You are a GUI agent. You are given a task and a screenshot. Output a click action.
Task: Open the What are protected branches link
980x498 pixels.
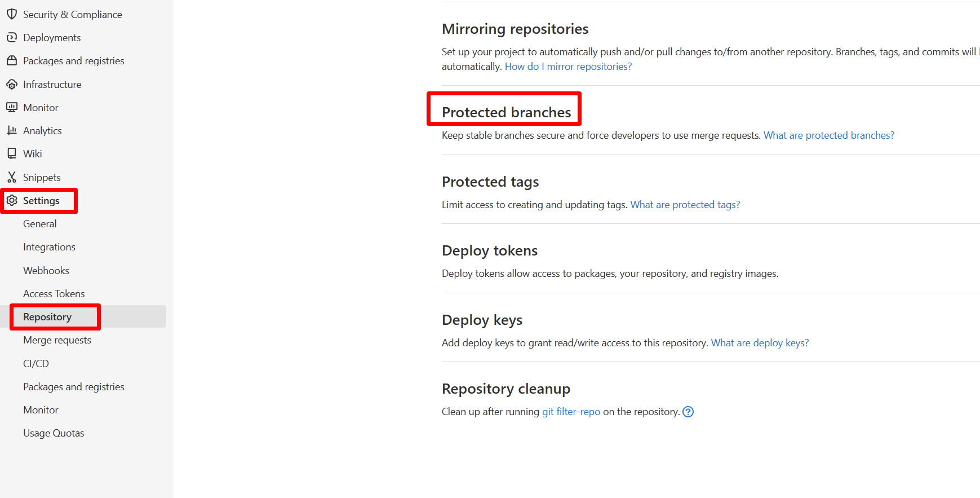828,135
